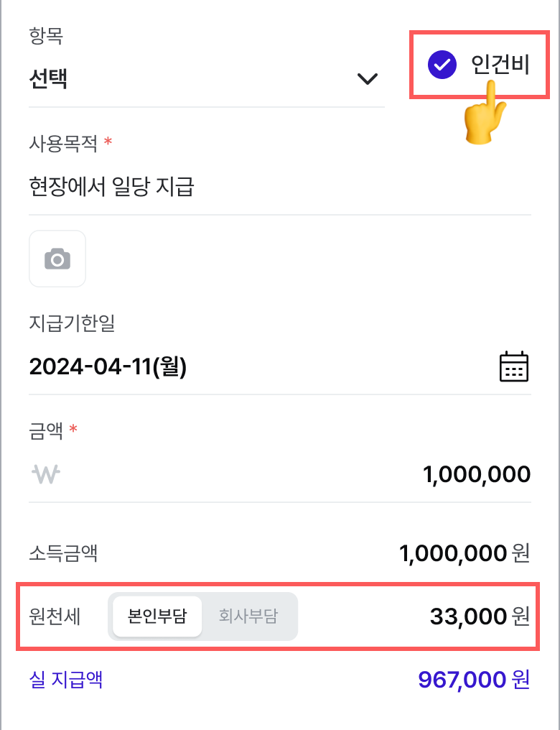Image resolution: width=560 pixels, height=730 pixels.
Task: Click the 원천세 label
Action: (x=55, y=616)
